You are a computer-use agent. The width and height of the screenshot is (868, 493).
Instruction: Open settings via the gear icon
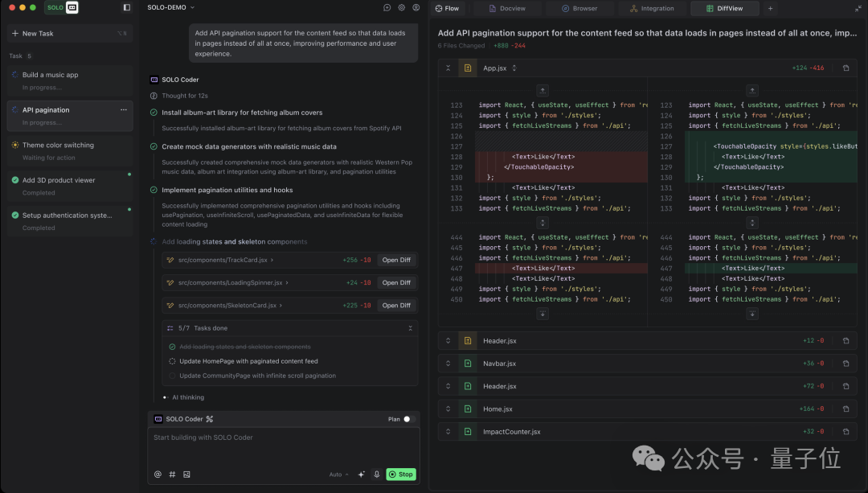coord(401,8)
